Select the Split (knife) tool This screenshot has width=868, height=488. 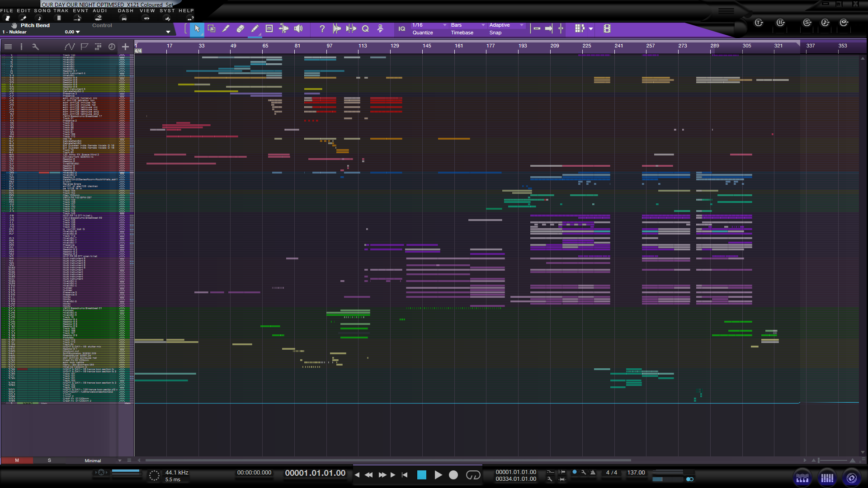(226, 29)
